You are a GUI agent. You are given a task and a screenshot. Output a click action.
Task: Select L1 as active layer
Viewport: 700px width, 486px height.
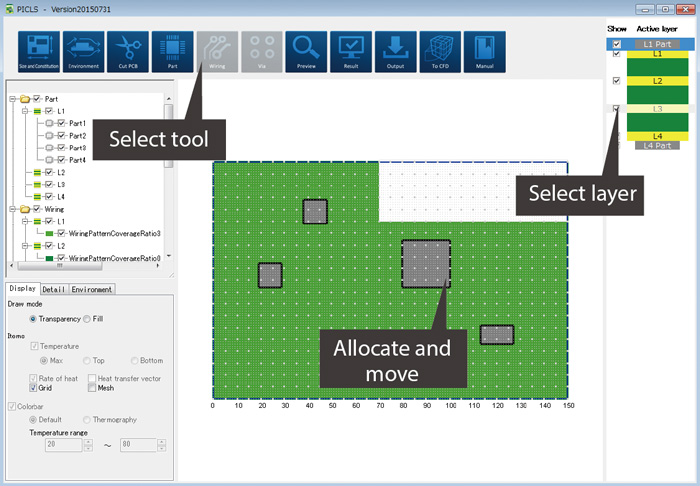657,54
